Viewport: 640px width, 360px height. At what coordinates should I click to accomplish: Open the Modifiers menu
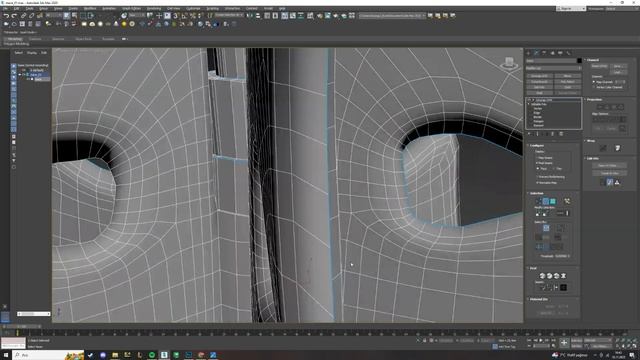coord(90,9)
